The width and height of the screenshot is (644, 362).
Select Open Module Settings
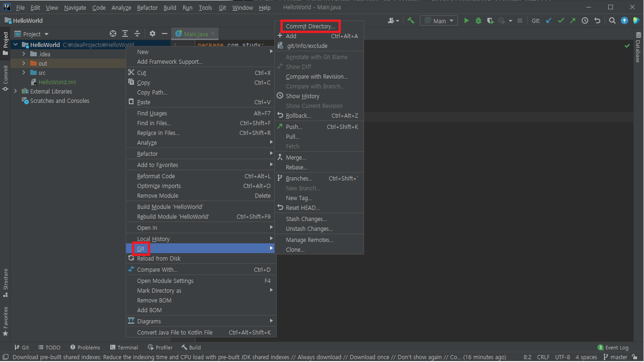[x=201, y=281]
